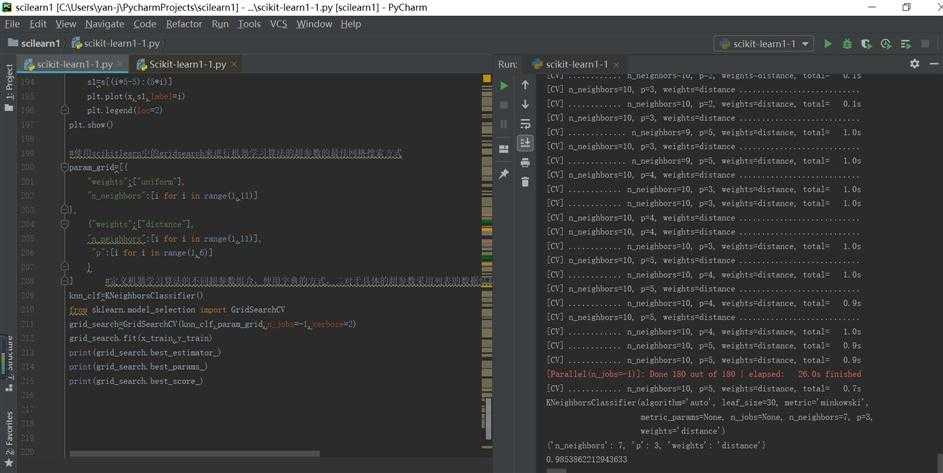Screen dimensions: 943x473
Task: Place cursor on grid_search.fit(x_train,y_train) line
Action: pyautogui.click(x=140, y=338)
